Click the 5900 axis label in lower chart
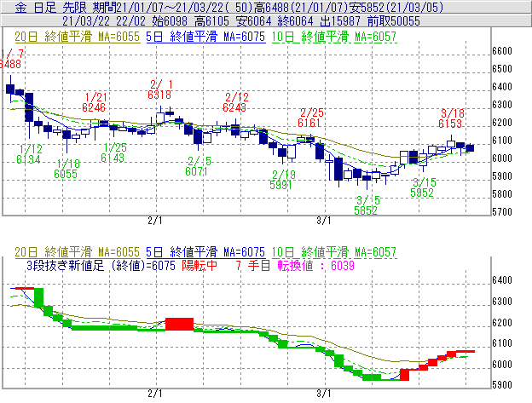The height and width of the screenshot is (403, 532). (502, 385)
